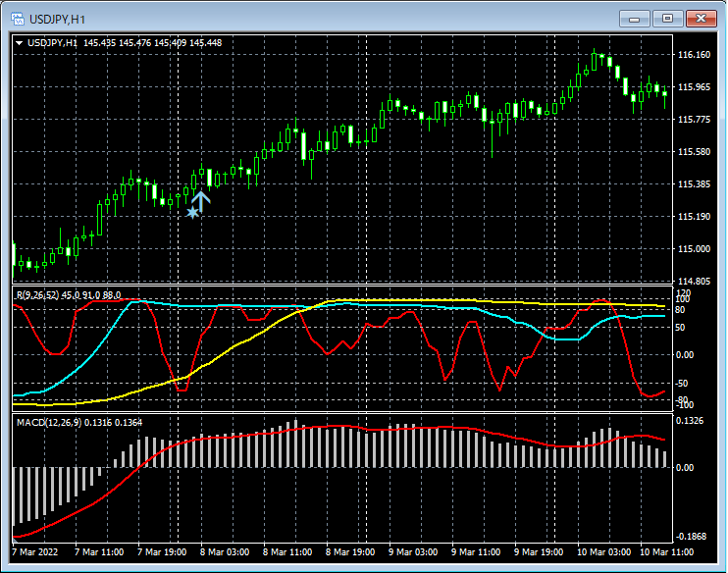This screenshot has height=573, width=728.
Task: Click the MACD scale value -0.1868
Action: [x=691, y=537]
